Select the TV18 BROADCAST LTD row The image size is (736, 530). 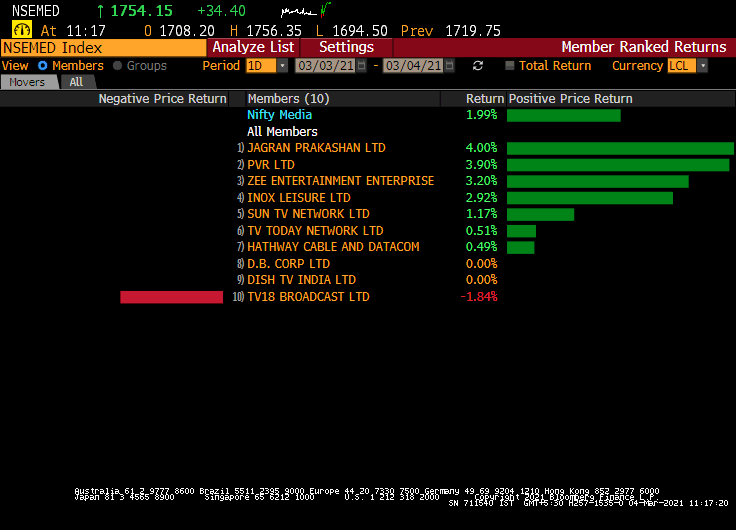pos(308,297)
